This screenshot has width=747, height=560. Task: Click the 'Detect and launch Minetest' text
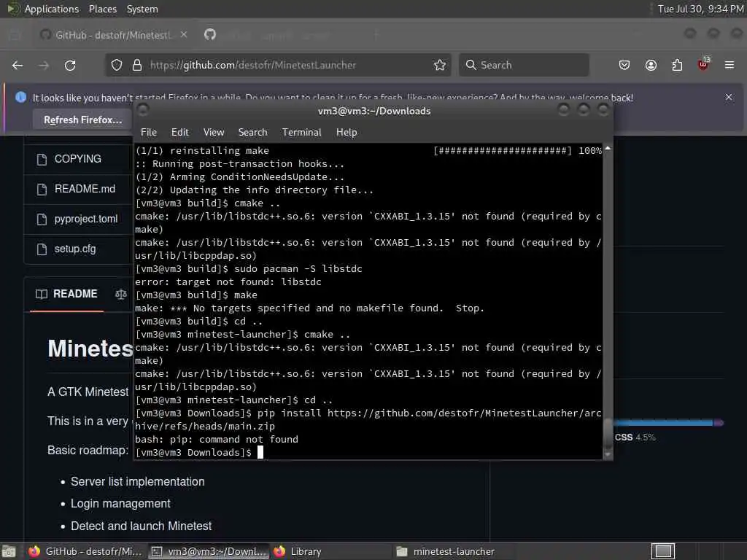click(x=141, y=526)
